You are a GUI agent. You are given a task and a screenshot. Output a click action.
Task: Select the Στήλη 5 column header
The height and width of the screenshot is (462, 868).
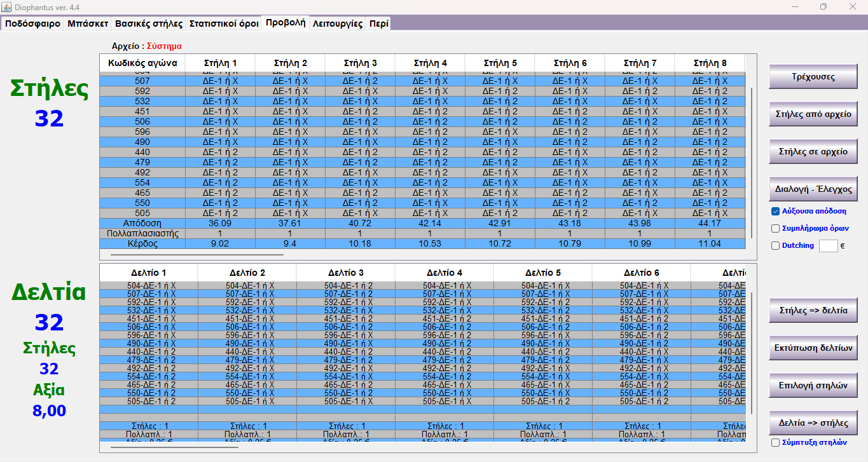click(500, 64)
